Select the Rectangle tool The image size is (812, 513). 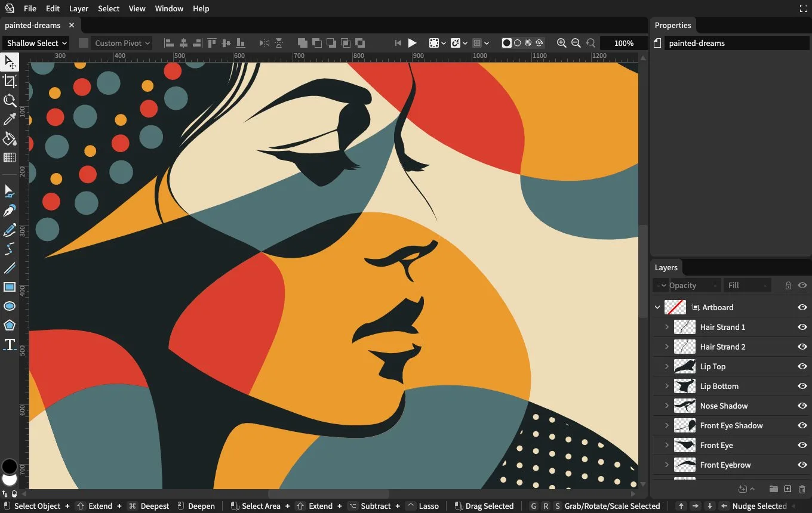point(10,287)
